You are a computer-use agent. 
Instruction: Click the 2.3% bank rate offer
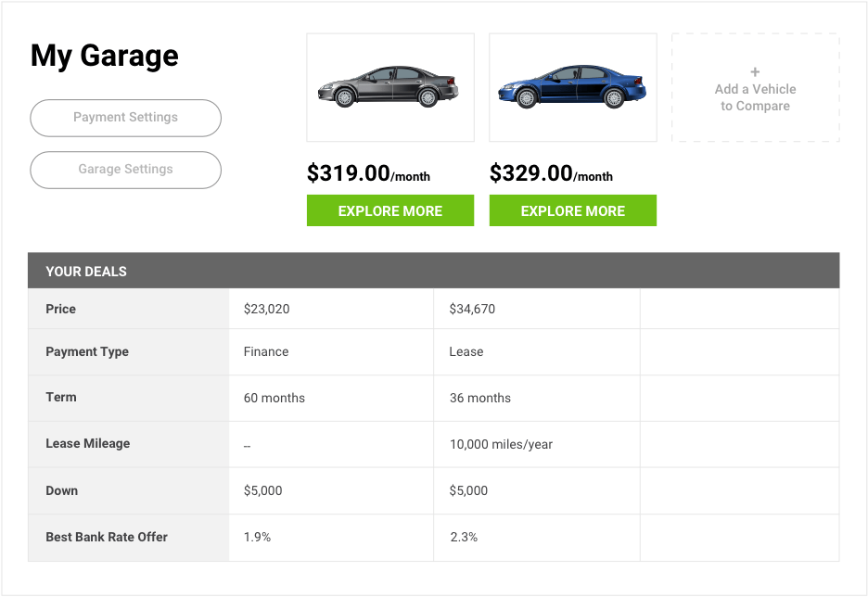pos(463,537)
